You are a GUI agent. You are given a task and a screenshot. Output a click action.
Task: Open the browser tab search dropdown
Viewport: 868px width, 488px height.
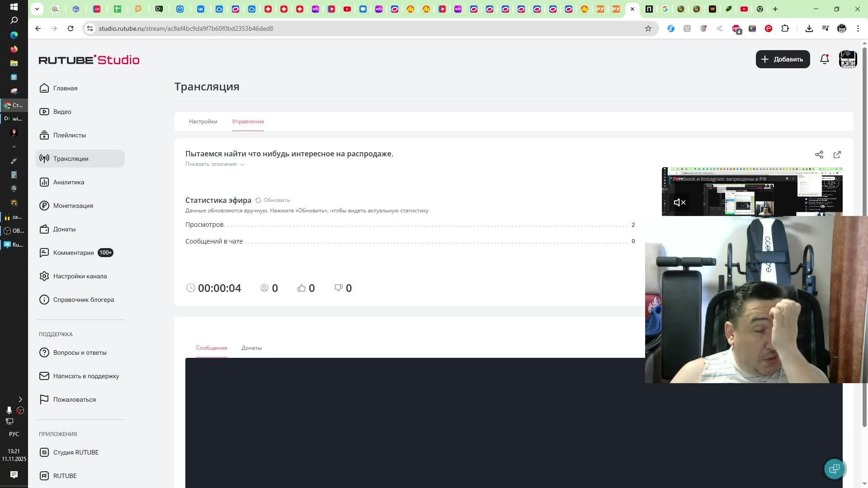tap(37, 9)
